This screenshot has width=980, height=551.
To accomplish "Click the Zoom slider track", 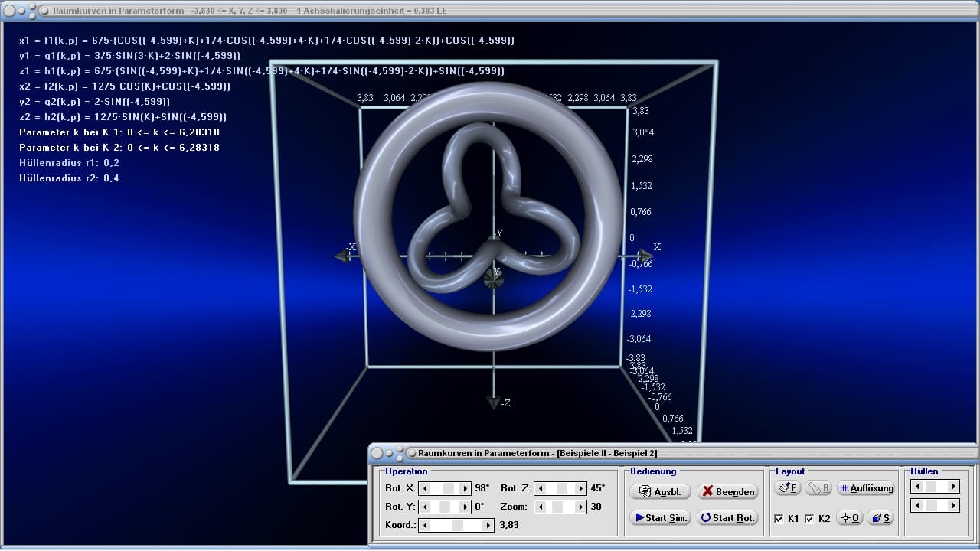I will coord(560,507).
